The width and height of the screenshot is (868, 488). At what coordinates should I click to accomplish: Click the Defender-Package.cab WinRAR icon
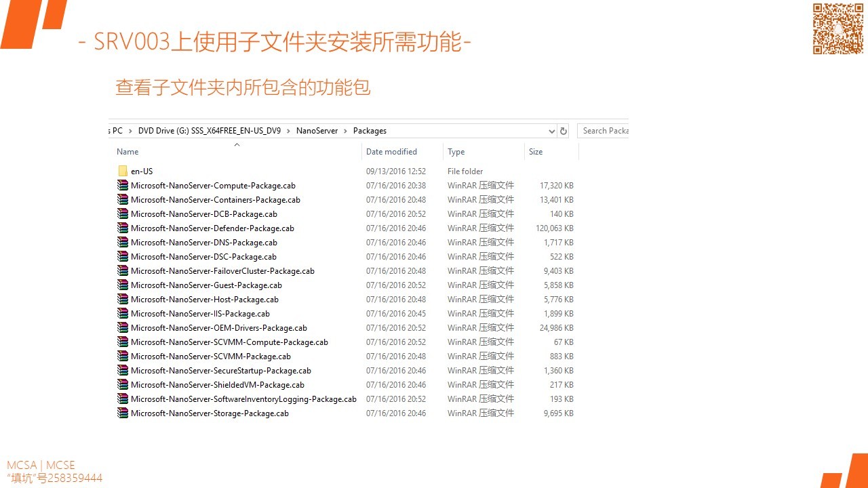point(123,228)
